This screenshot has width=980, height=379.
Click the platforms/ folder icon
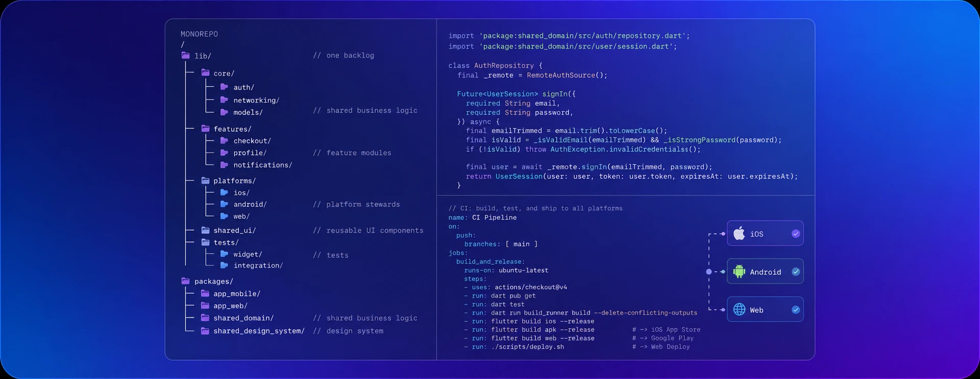coord(205,180)
